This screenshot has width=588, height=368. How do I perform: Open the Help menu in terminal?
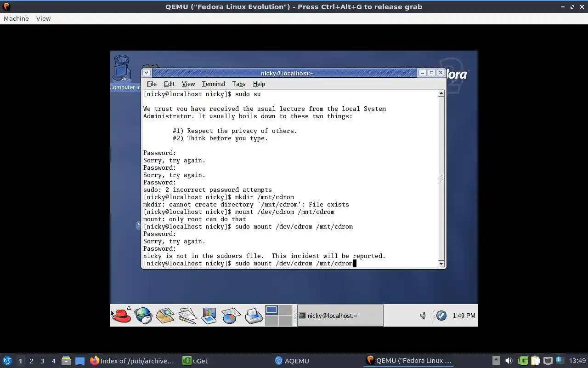pos(259,84)
